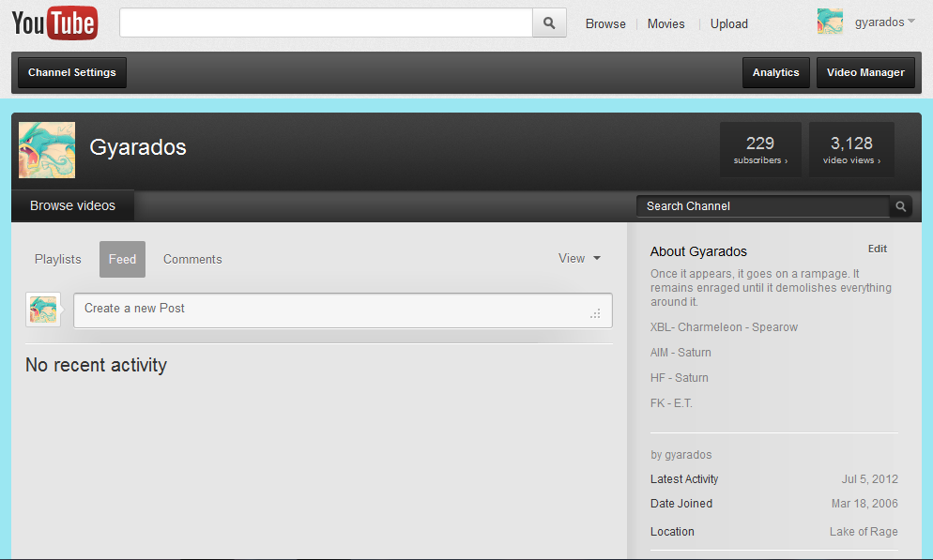This screenshot has height=560, width=933.
Task: View the 3,128 video views box
Action: pyautogui.click(x=851, y=150)
